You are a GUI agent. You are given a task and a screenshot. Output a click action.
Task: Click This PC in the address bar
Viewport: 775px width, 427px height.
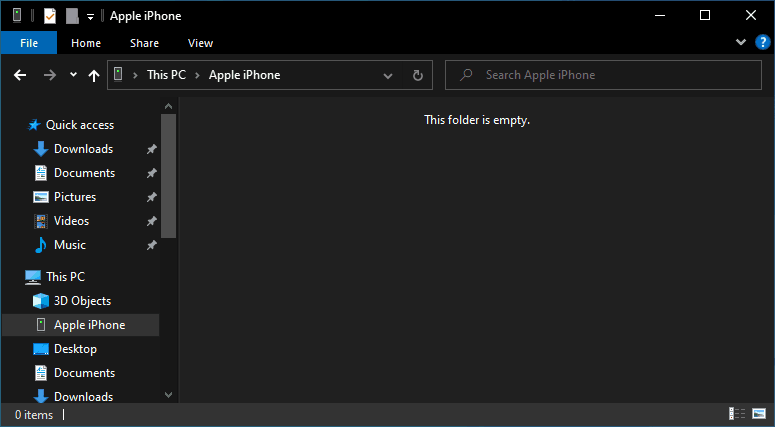(x=167, y=75)
